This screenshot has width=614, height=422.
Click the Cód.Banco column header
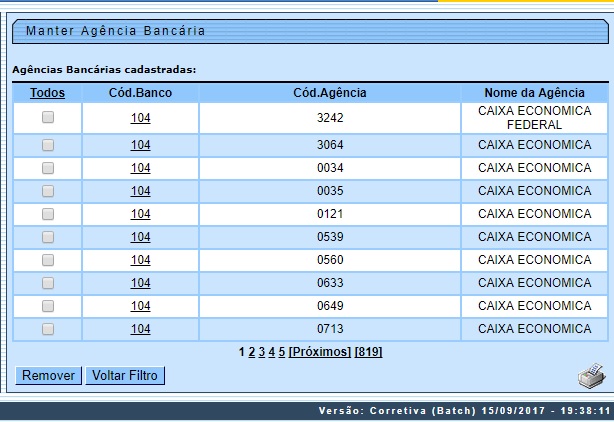coord(140,93)
